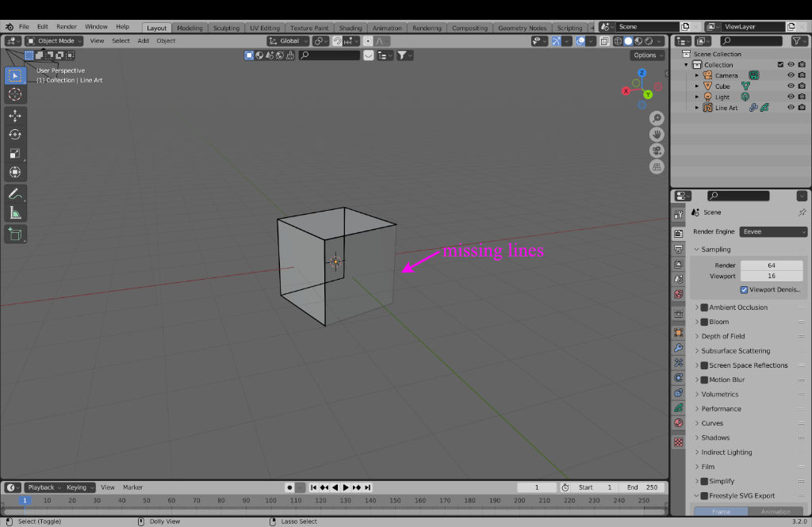Click the Options button in viewport
This screenshot has width=812, height=527.
click(648, 55)
